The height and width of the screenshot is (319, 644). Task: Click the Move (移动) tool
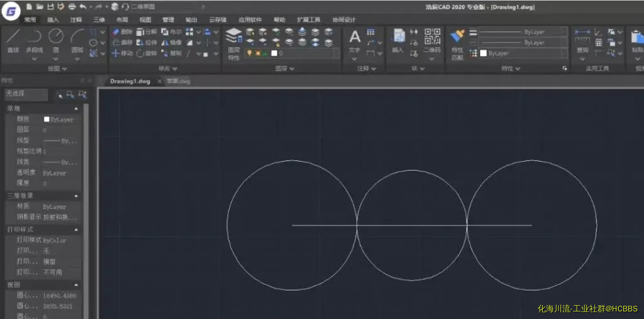[123, 53]
